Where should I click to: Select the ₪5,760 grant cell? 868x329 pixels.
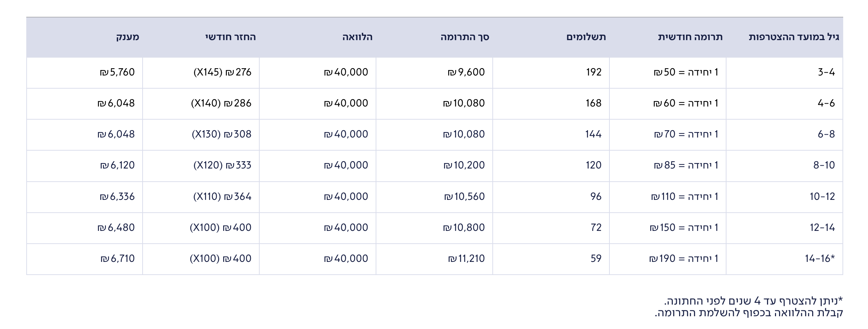117,72
